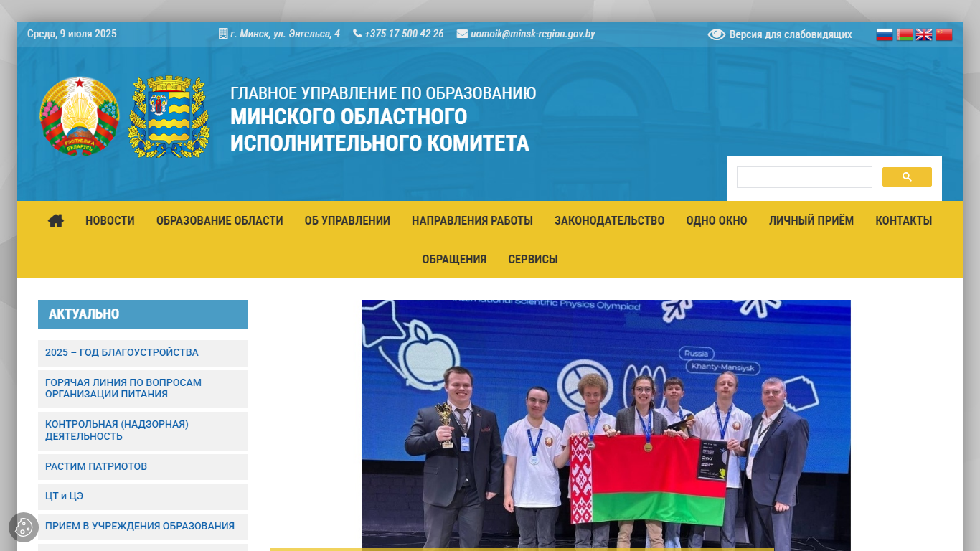Screen dimensions: 980x551
Task: Click the site title МИНСКОГО ОБЛАСТНОГО ИСПОЛНИТЕЛЬНОГО КОМИТЕТА
Action: (380, 130)
